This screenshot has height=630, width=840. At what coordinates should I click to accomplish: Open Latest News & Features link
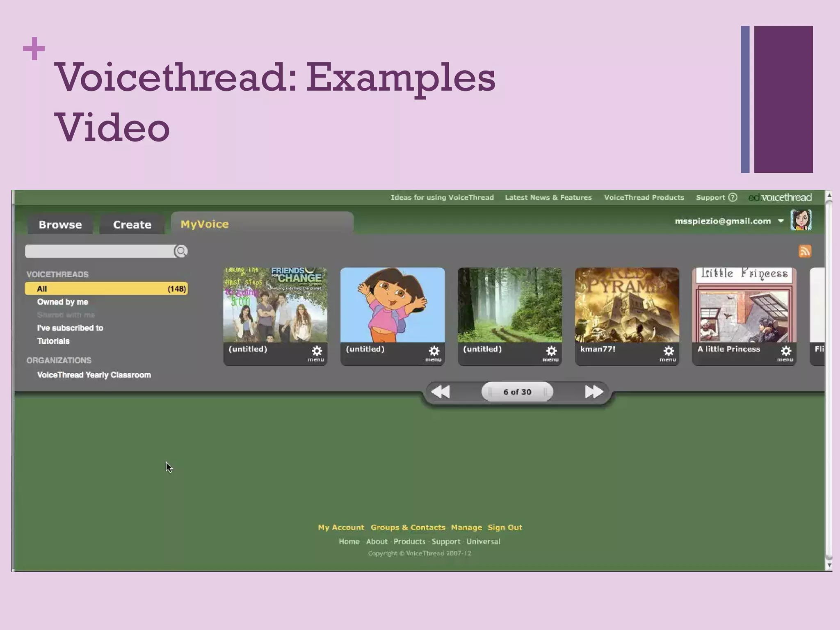tap(548, 197)
